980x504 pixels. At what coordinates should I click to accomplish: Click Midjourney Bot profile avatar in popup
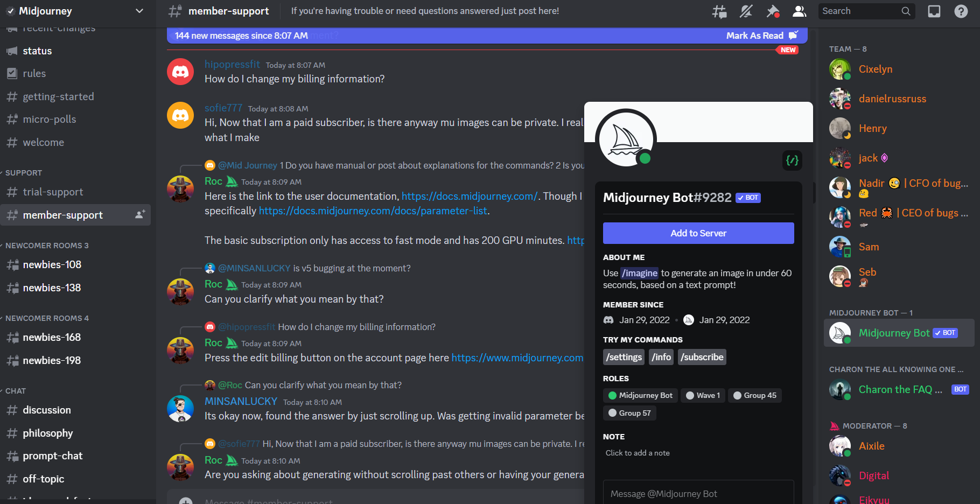point(626,139)
